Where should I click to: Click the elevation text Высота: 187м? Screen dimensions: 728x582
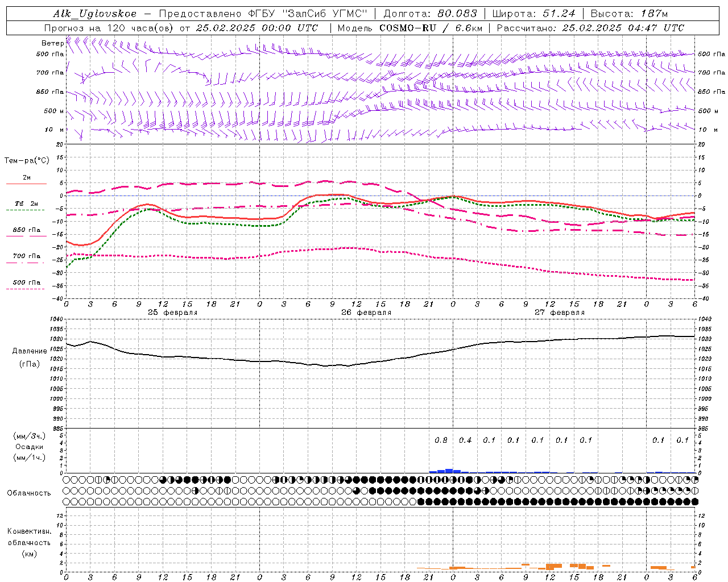click(629, 14)
